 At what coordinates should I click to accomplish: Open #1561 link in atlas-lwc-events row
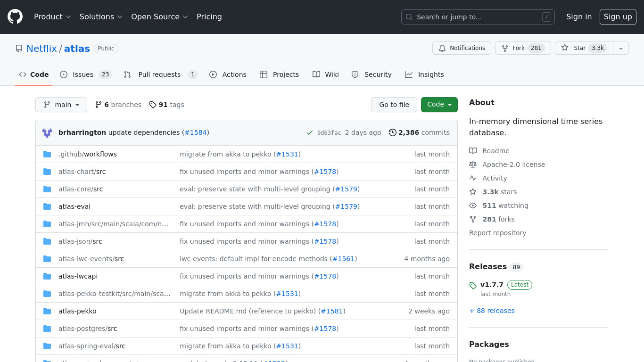pyautogui.click(x=343, y=259)
